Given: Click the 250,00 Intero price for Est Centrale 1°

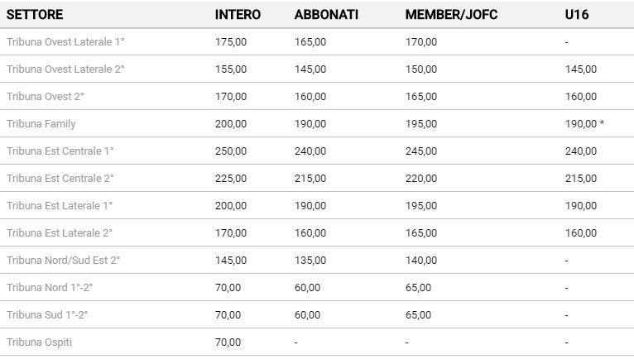Looking at the screenshot, I should coord(230,151).
